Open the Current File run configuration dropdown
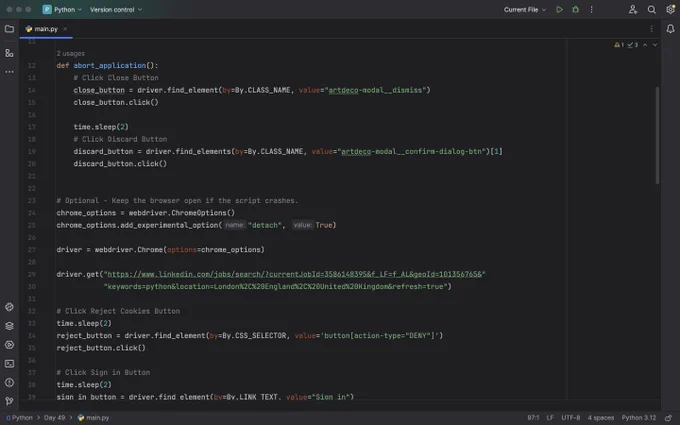680x425 pixels. [525, 9]
